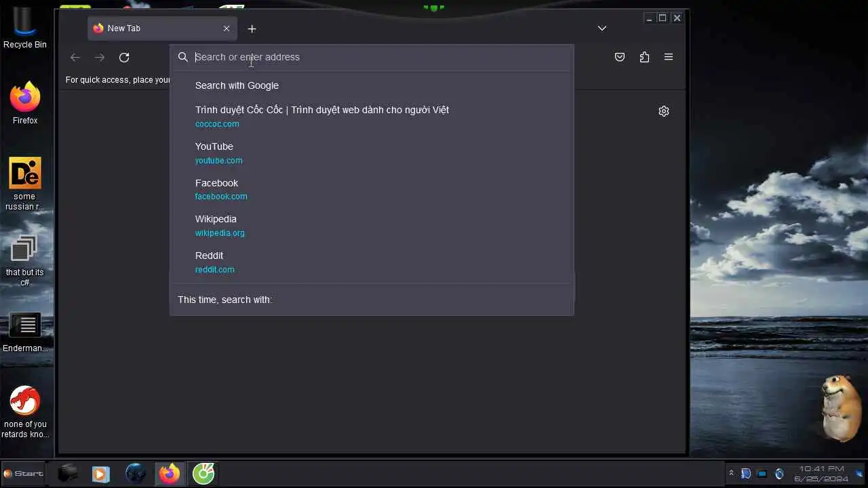
Task: Open the Firefox hamburger application menu
Action: 669,58
